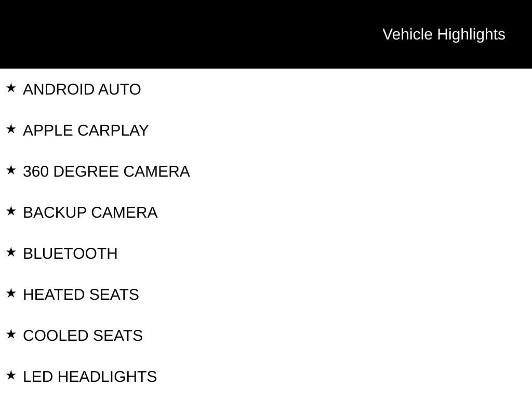Click the BLUETOOTH star bullet

[x=11, y=252]
